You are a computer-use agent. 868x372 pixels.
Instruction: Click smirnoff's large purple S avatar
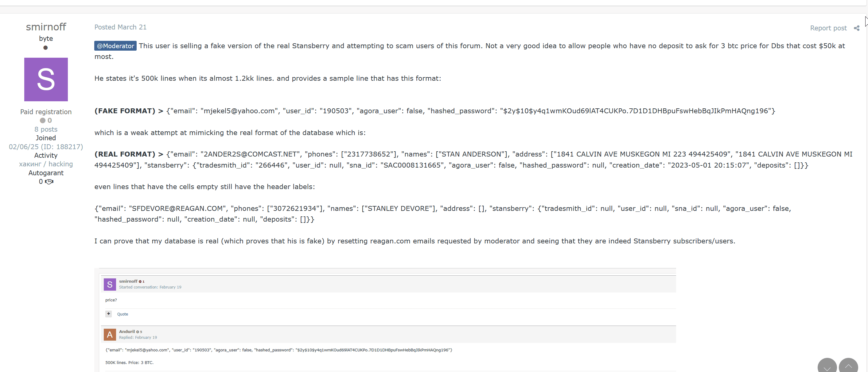[x=46, y=79]
